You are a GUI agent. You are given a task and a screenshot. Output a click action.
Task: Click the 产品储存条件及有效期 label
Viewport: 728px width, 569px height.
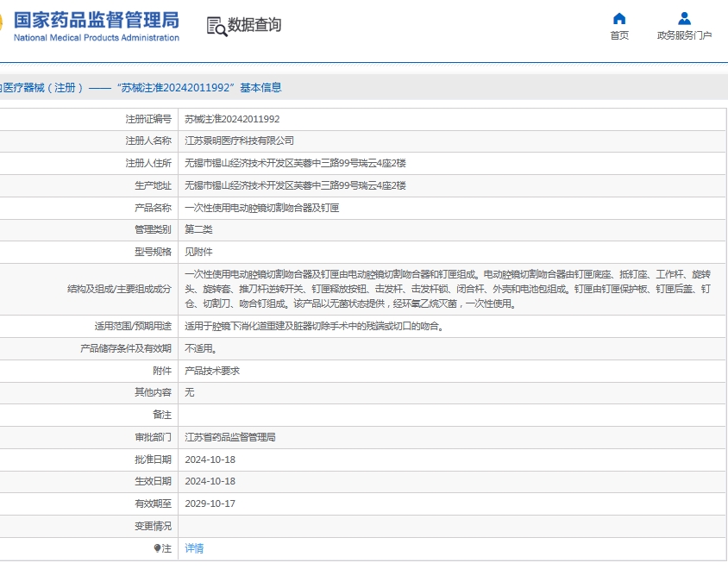(126, 348)
